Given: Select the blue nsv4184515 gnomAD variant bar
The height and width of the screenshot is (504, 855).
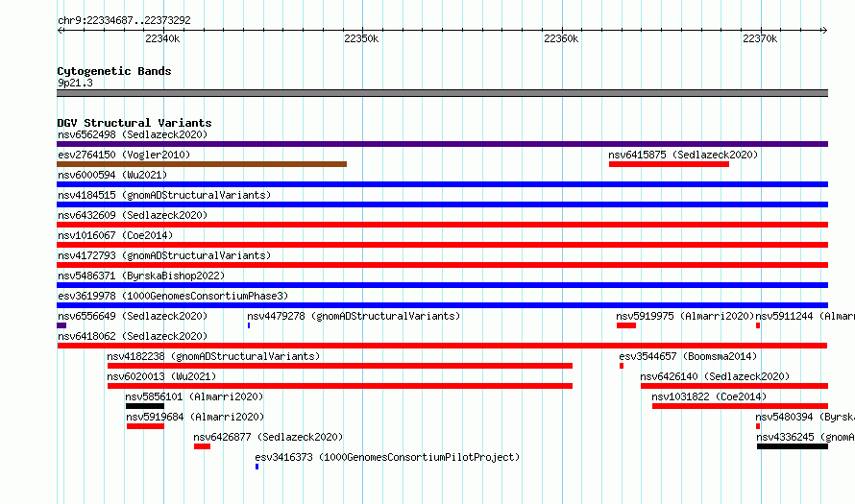Looking at the screenshot, I should [442, 204].
